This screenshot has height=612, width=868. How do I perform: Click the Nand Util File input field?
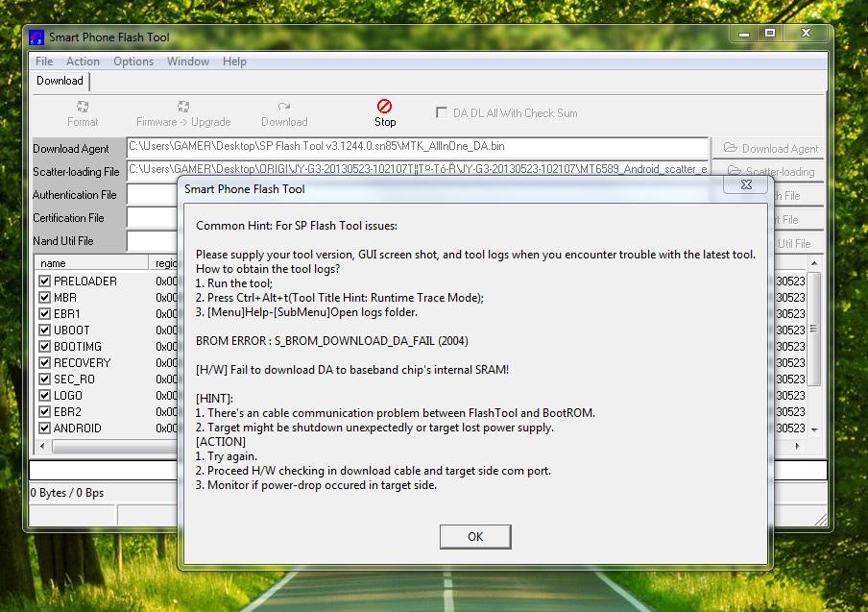(x=153, y=241)
